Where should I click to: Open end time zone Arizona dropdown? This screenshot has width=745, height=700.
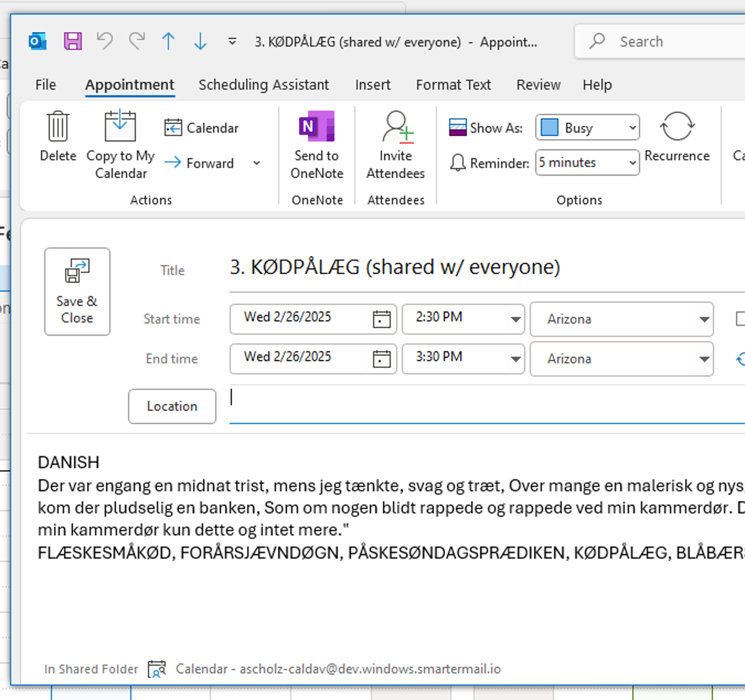(704, 359)
